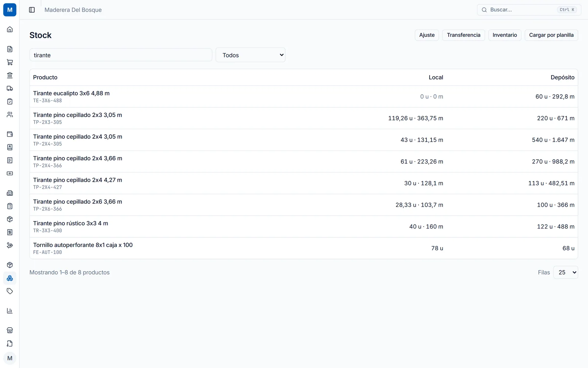The image size is (588, 368).
Task: Open the contact book icon in sidebar
Action: click(x=10, y=147)
